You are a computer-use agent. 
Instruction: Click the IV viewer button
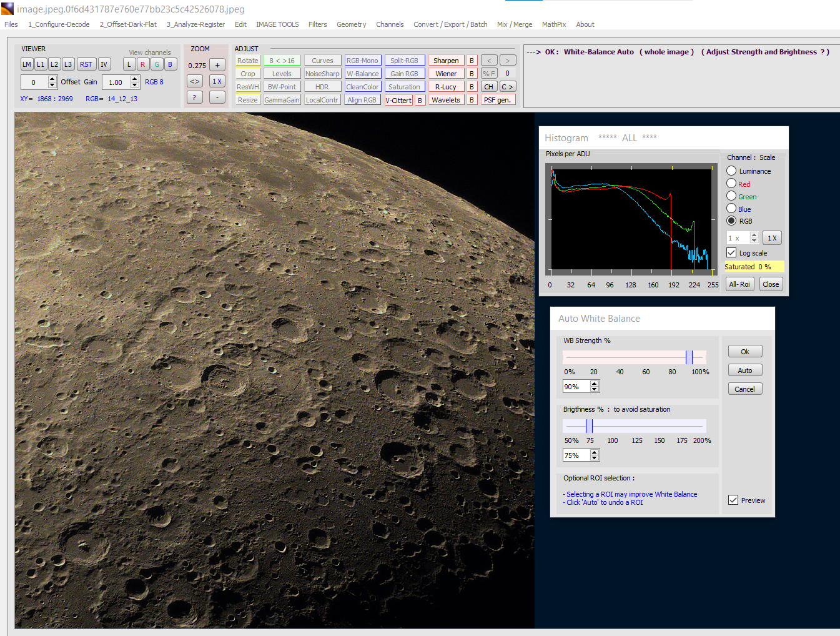point(104,64)
